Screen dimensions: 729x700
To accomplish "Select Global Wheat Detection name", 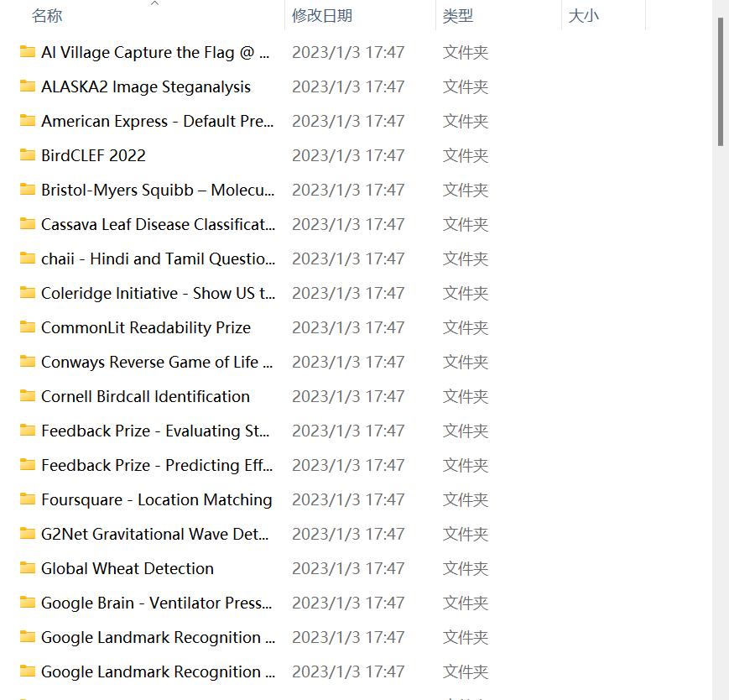I will point(128,569).
